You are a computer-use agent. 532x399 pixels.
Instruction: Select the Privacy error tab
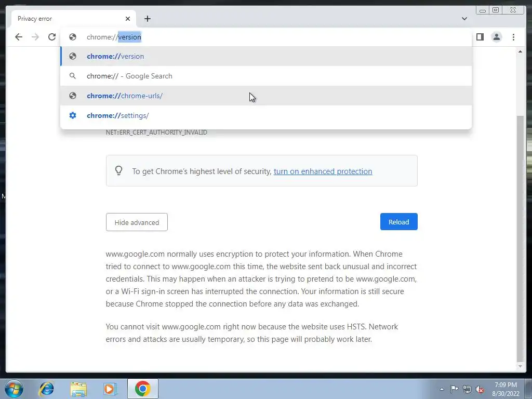(x=73, y=19)
